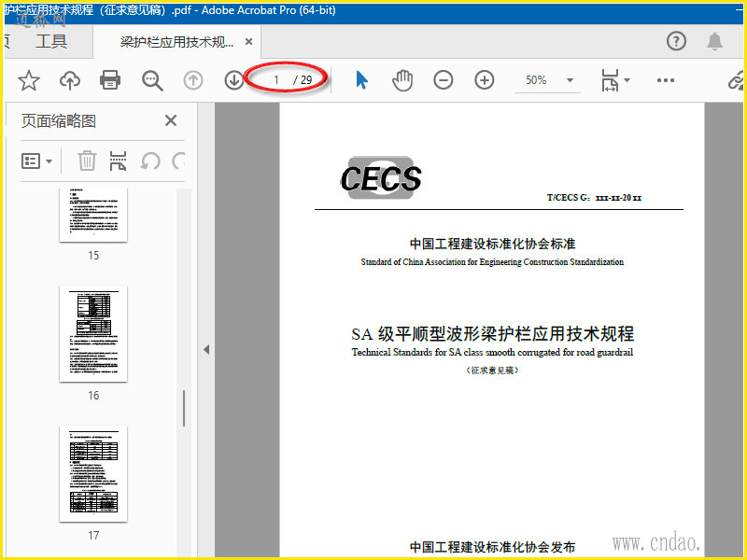747x560 pixels.
Task: Click the title 'SA 级平顺型波形梁护栏应用技术规程'
Action: click(493, 334)
